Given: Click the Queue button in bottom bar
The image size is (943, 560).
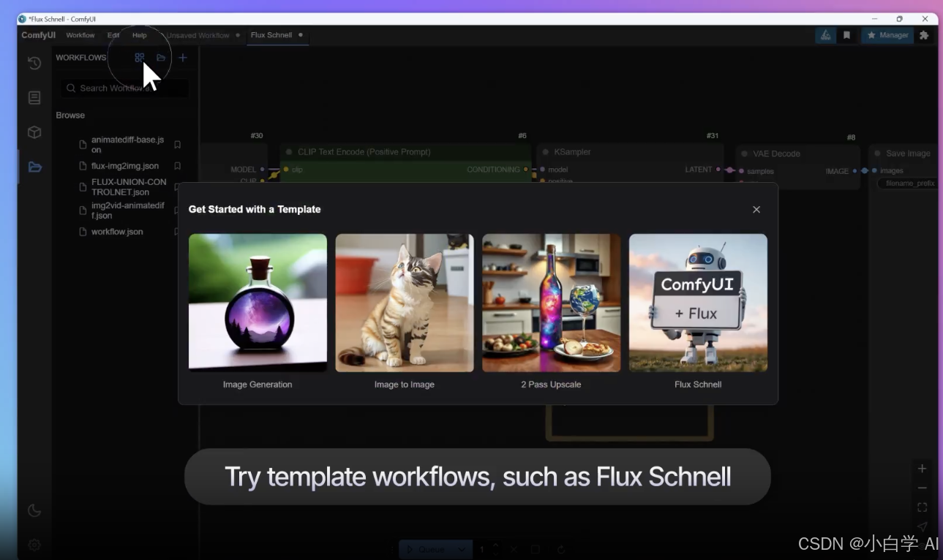Looking at the screenshot, I should tap(426, 549).
